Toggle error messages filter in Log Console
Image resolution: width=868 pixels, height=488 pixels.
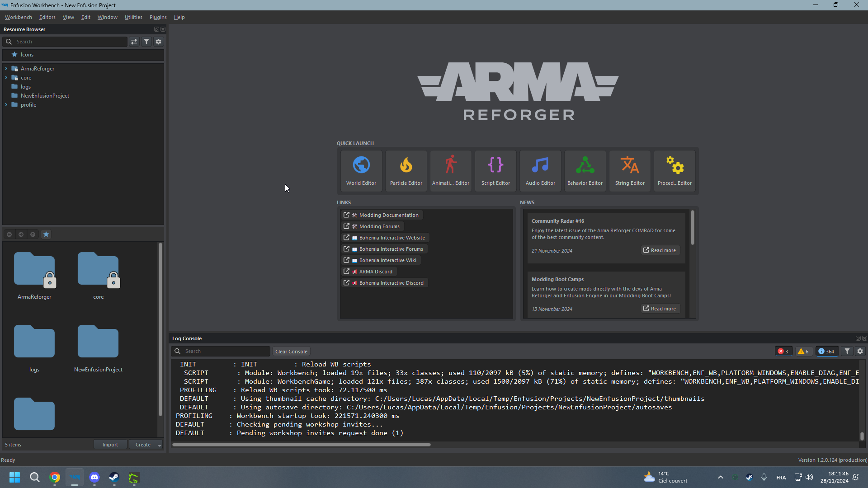pos(783,351)
